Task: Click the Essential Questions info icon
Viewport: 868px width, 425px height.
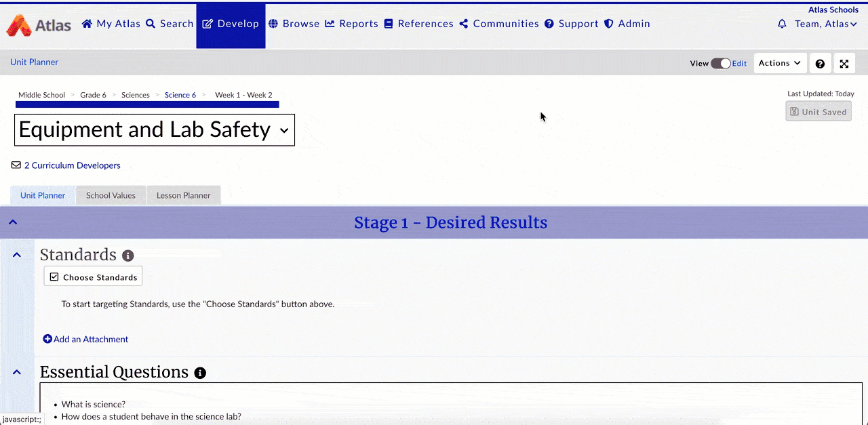Action: click(x=200, y=373)
